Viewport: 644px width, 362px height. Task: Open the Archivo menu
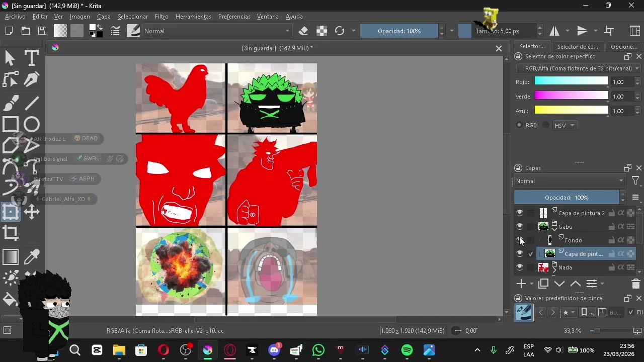pyautogui.click(x=15, y=17)
